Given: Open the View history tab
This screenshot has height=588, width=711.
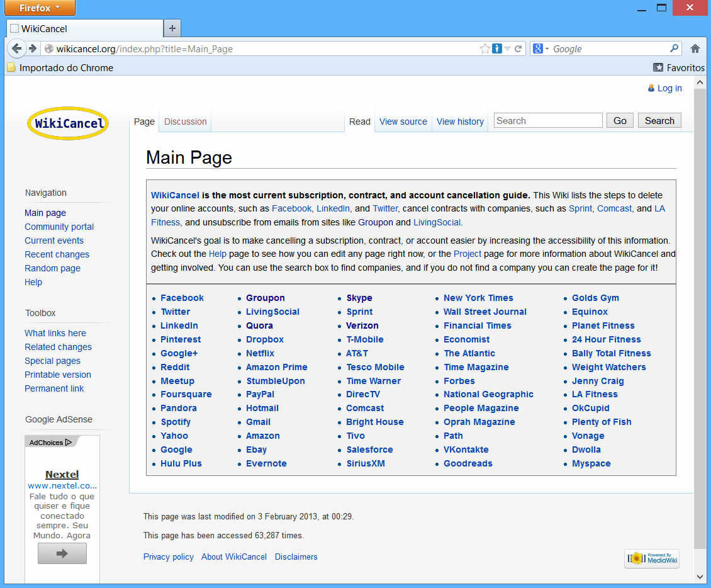Looking at the screenshot, I should click(x=460, y=122).
